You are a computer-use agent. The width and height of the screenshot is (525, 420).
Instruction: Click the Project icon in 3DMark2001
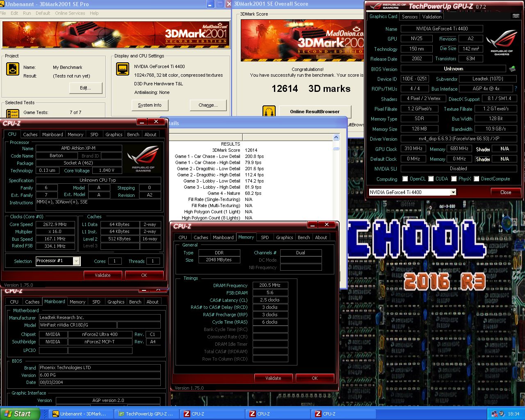click(x=13, y=69)
